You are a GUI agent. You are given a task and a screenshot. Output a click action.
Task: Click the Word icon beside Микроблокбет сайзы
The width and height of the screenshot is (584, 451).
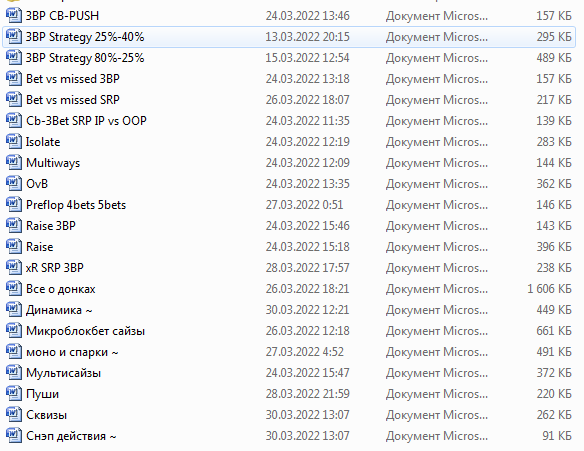click(13, 331)
